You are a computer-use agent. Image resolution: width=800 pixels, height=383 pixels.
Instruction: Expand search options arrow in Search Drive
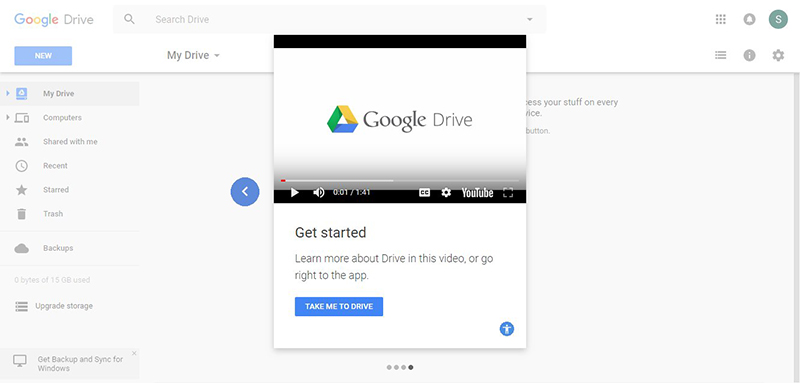(530, 19)
